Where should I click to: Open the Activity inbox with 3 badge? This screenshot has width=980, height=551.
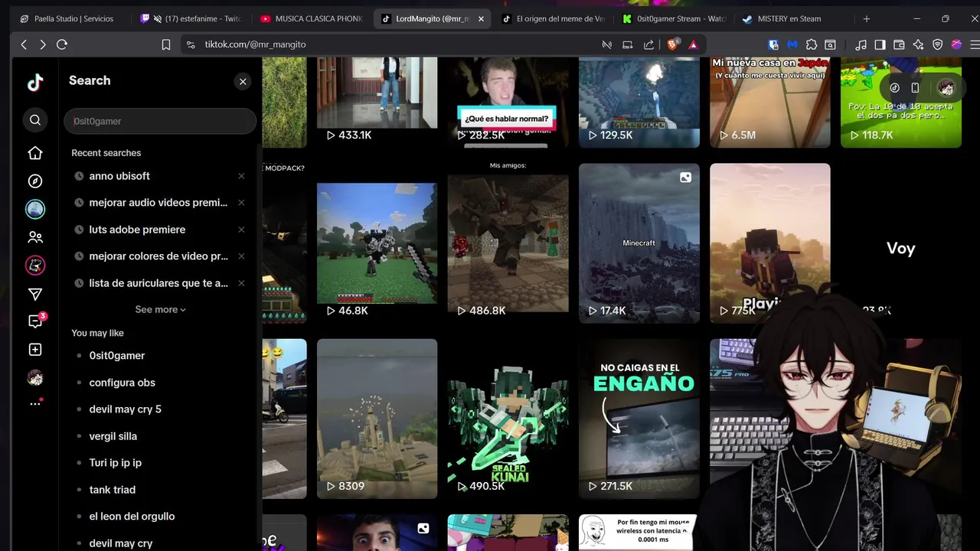35,321
